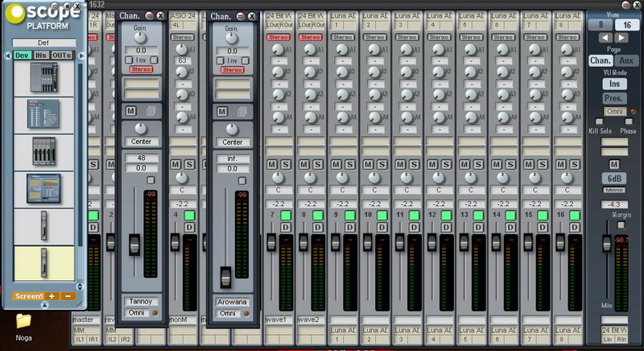The width and height of the screenshot is (644, 351).
Task: Switch to the INs tab
Action: click(40, 55)
